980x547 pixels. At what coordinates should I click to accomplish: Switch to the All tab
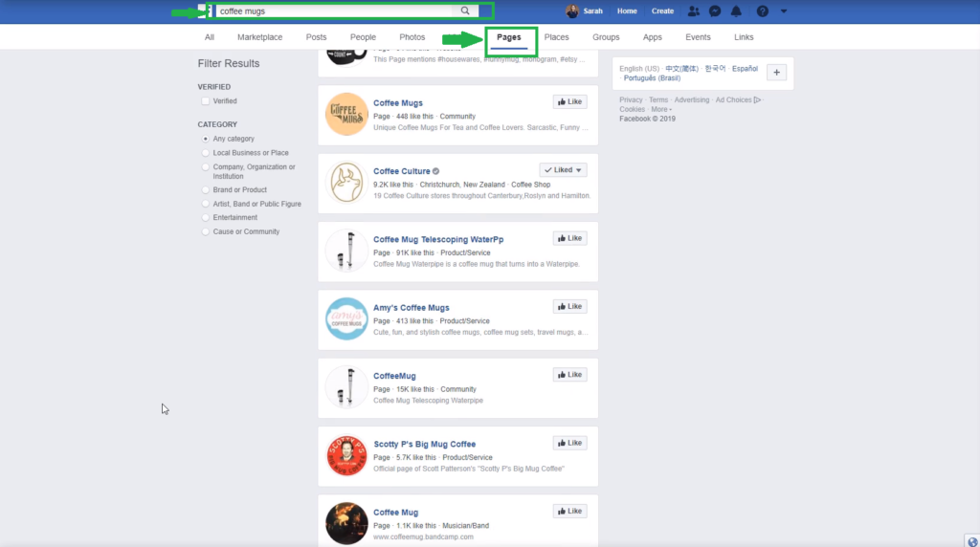pyautogui.click(x=210, y=37)
